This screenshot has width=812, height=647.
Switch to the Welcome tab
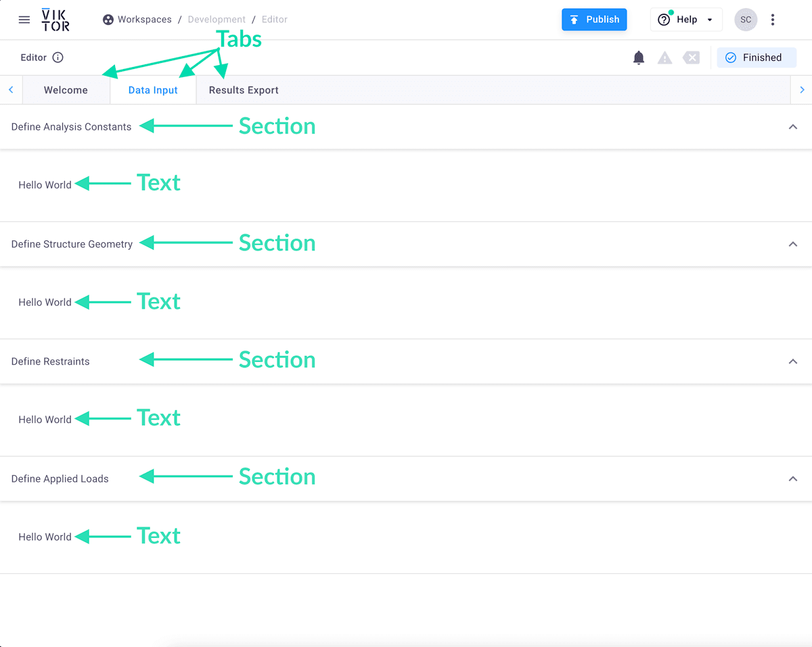click(66, 89)
